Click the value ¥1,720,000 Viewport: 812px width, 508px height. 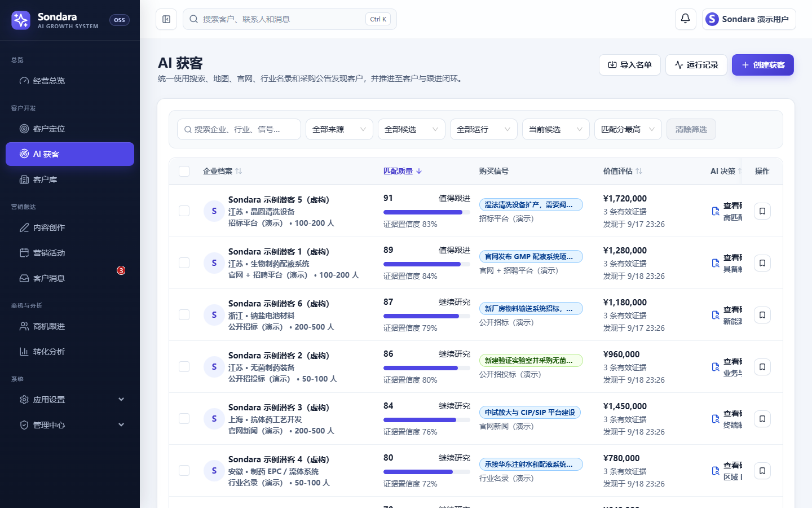point(625,199)
